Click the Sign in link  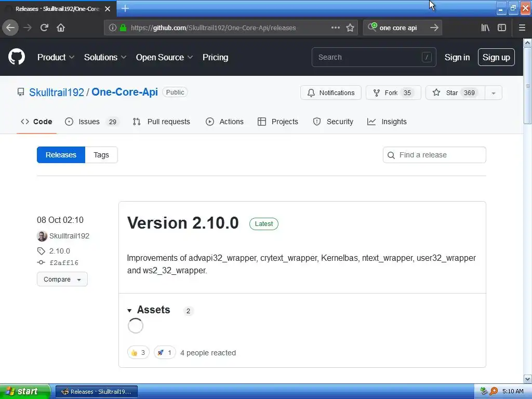457,57
